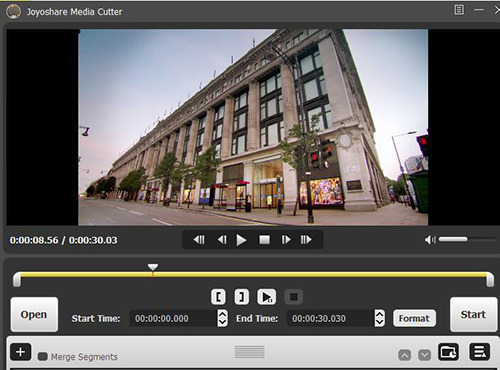Set segment end with right bracket button
This screenshot has height=370, width=500.
click(242, 296)
